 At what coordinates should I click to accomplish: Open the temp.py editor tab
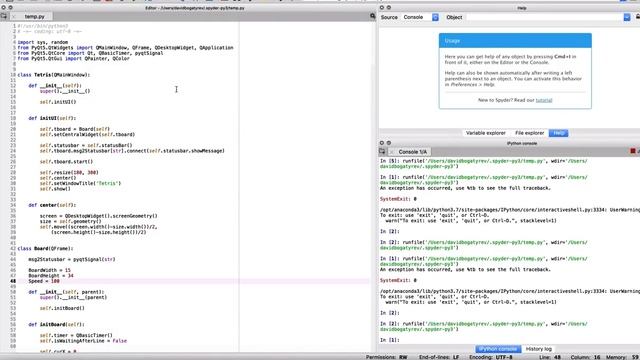coord(34,16)
